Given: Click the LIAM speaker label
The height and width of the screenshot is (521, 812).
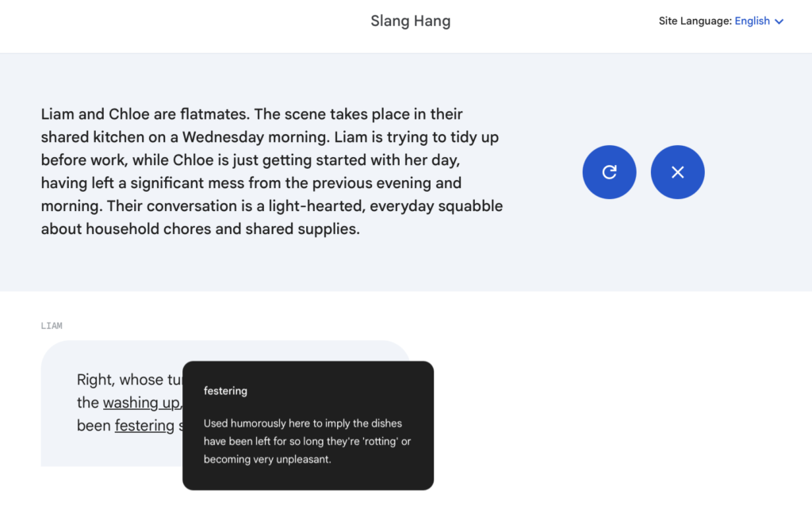Looking at the screenshot, I should [x=52, y=326].
